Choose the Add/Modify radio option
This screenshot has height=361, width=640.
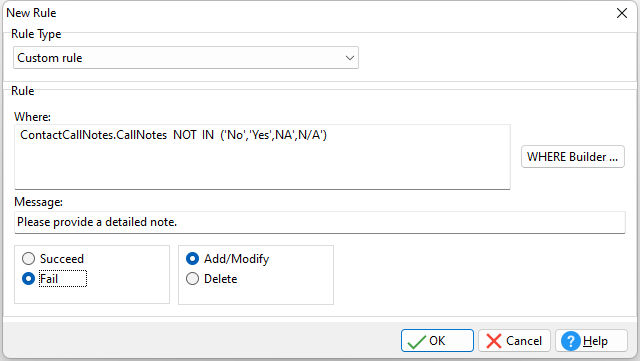(192, 258)
